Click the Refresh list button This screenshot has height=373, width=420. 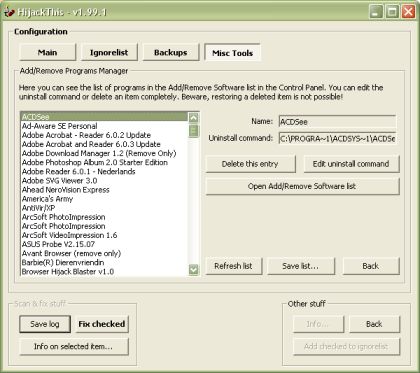coord(234,266)
